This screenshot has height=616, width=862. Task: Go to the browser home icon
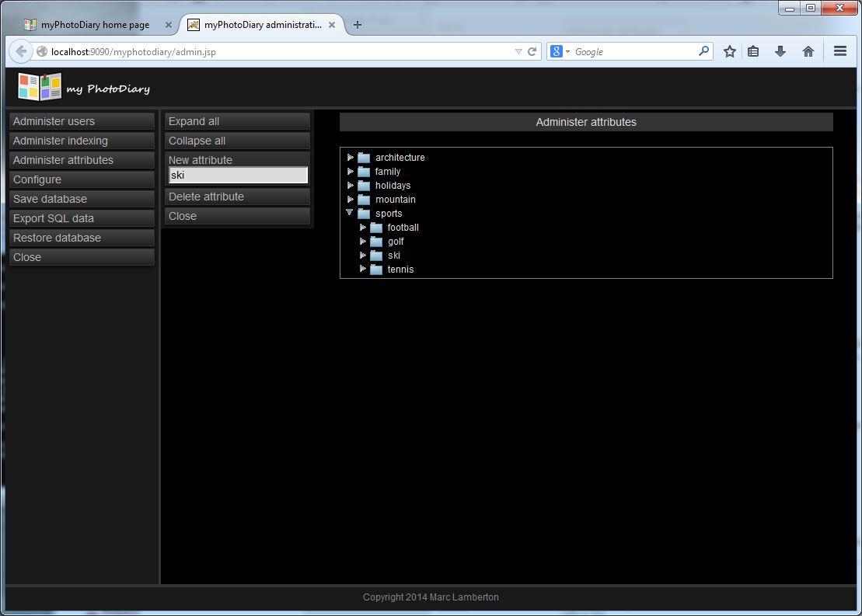pyautogui.click(x=808, y=51)
